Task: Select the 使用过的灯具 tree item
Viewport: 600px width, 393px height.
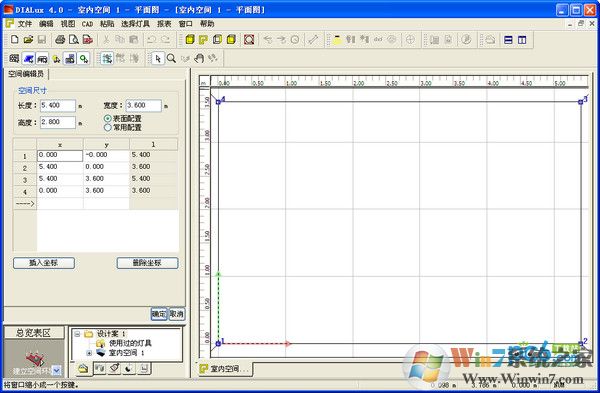Action: pos(130,343)
